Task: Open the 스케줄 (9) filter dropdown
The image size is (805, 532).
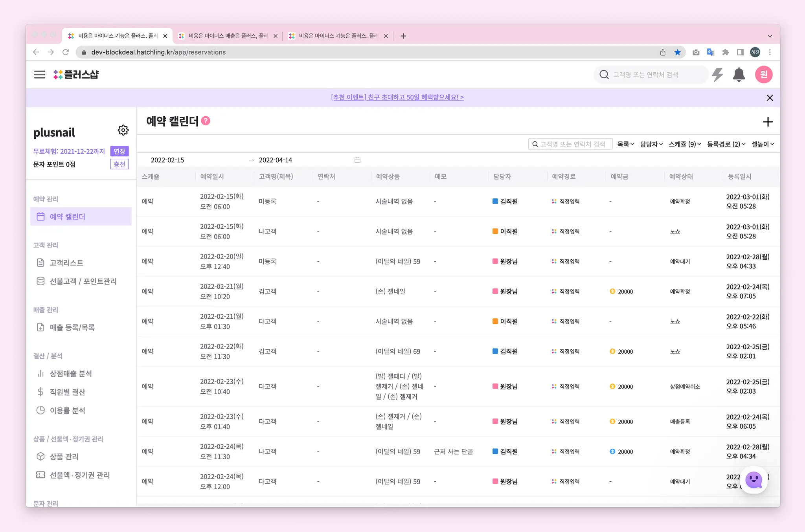Action: tap(685, 144)
